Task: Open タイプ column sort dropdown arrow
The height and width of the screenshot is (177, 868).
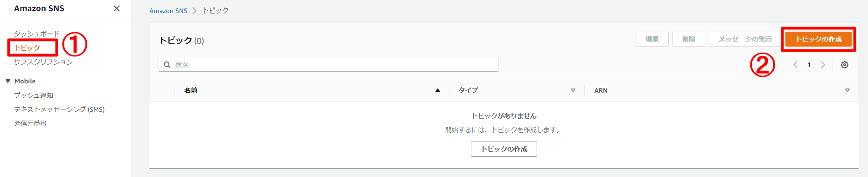Action: 573,90
